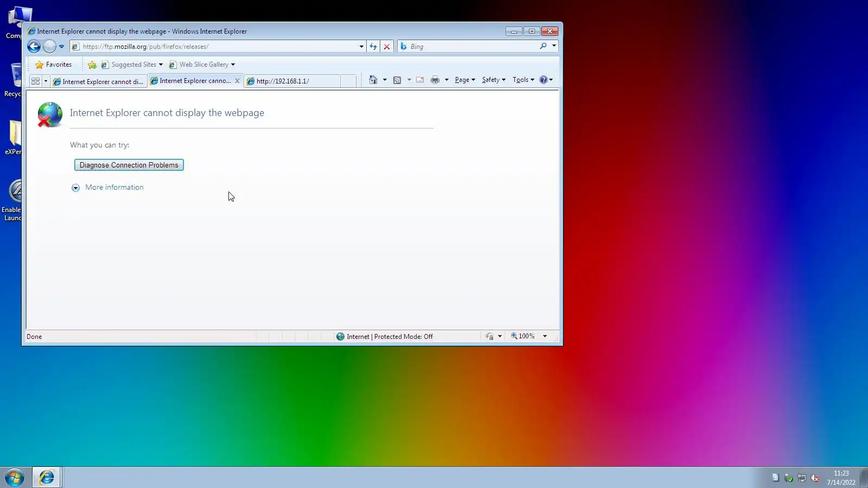Viewport: 868px width, 488px height.
Task: Click the taskbar clock showing 11:23
Action: [841, 478]
